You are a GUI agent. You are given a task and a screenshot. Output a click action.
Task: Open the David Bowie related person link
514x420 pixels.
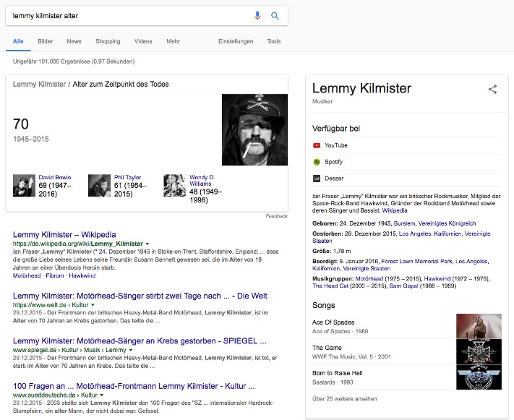point(55,177)
